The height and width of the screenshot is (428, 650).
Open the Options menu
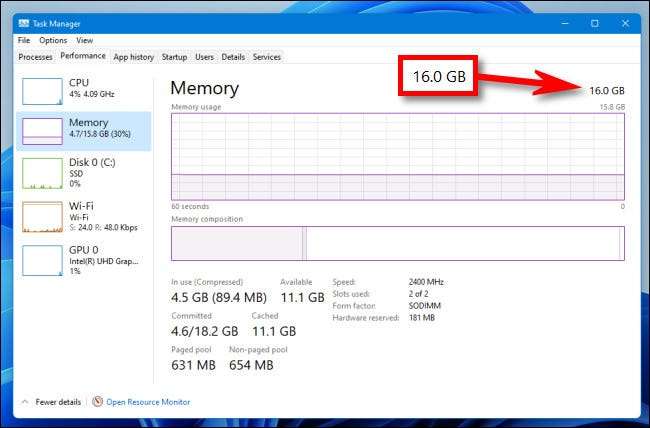tap(53, 40)
